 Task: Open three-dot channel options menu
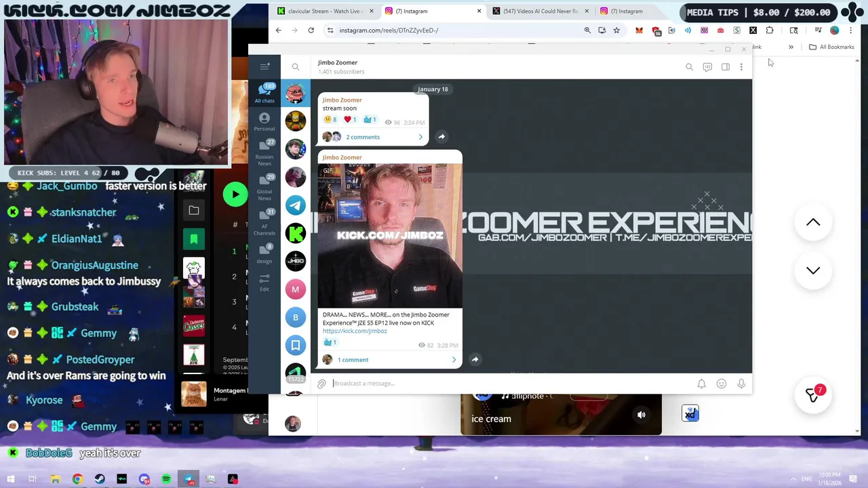[x=741, y=67]
